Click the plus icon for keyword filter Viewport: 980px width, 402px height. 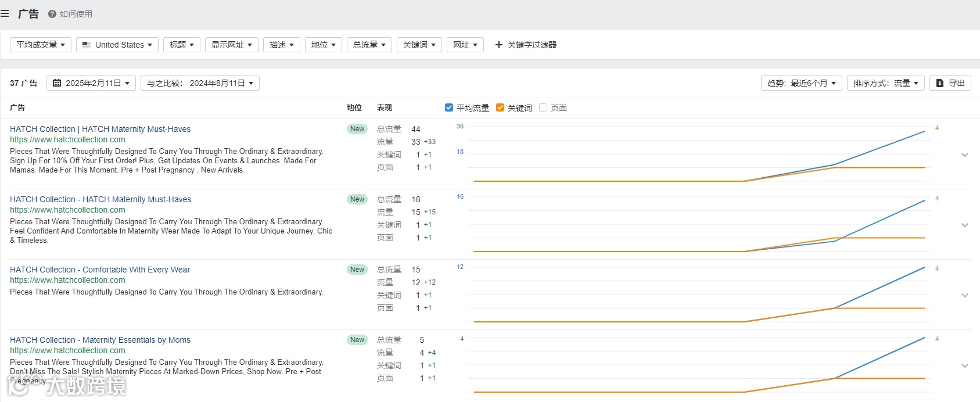click(498, 45)
